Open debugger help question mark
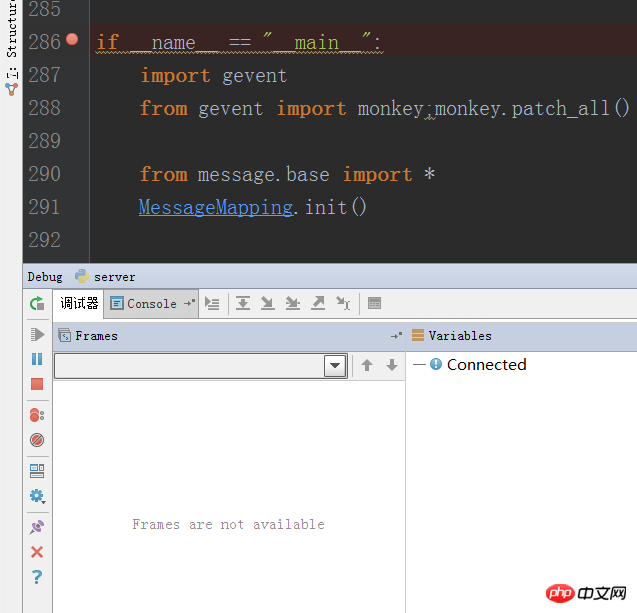This screenshot has height=613, width=637. coord(37,577)
